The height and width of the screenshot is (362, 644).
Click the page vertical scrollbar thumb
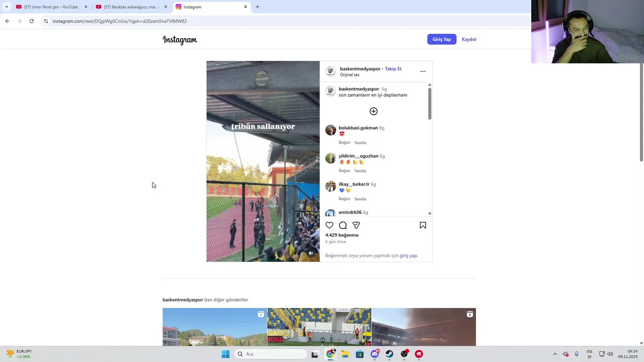(641, 113)
